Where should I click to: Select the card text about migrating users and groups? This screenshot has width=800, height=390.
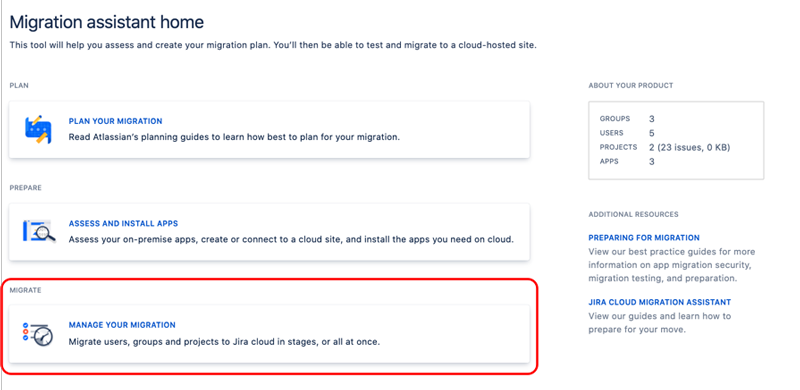tap(224, 342)
